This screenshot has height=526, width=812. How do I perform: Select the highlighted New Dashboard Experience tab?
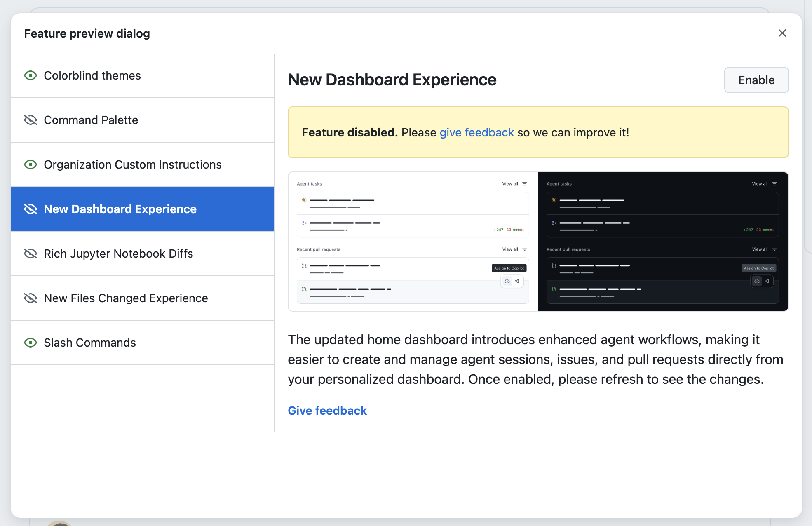coord(142,209)
